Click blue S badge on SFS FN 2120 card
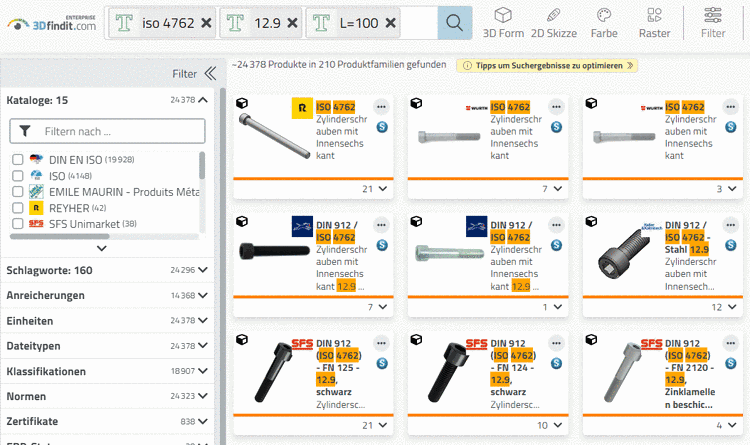750x445 pixels. 730,363
